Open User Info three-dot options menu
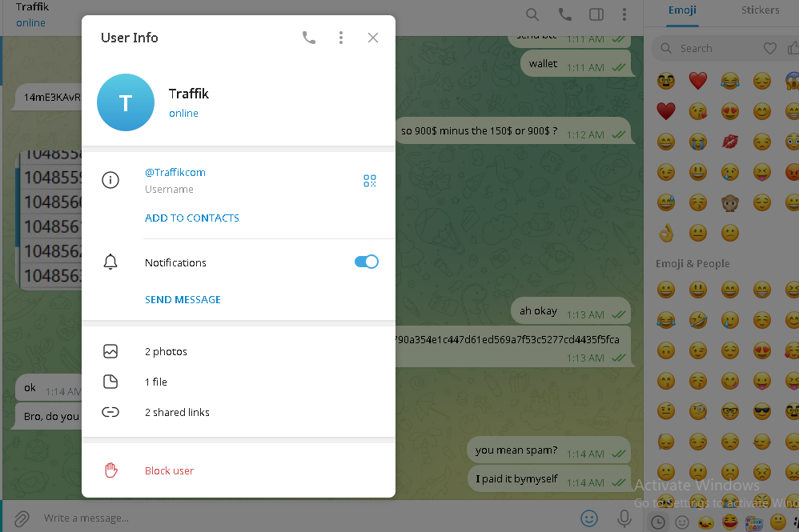The image size is (799, 532). [x=341, y=38]
